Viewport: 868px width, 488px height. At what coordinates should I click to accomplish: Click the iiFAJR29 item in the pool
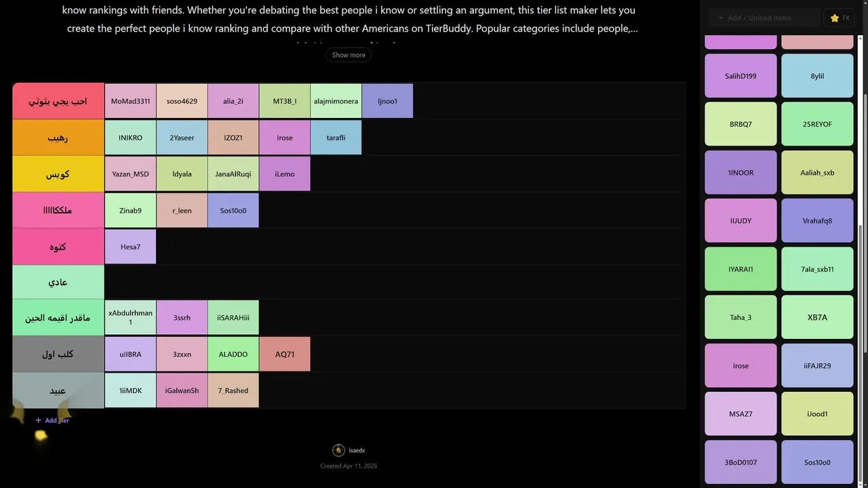click(817, 365)
